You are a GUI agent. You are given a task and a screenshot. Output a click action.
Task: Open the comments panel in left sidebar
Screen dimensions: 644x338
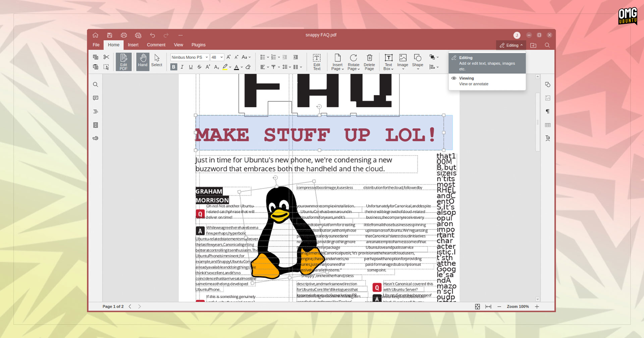[96, 98]
